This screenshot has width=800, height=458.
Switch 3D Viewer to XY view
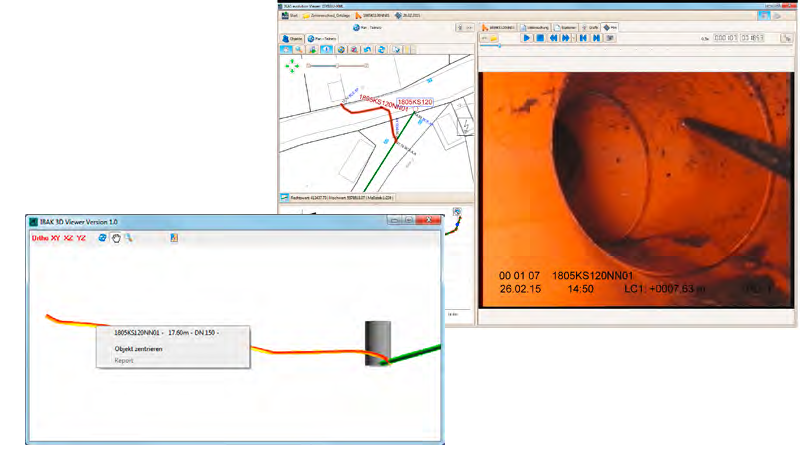56,238
